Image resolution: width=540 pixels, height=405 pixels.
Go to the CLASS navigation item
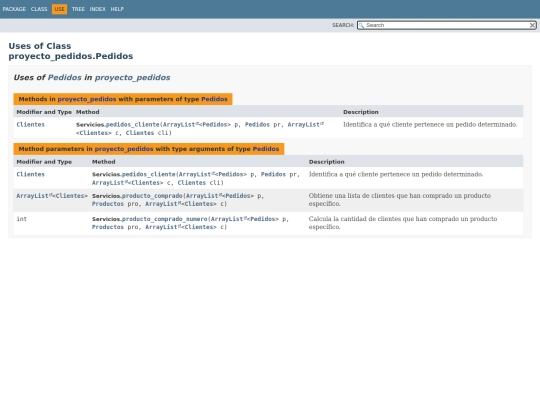pos(39,9)
